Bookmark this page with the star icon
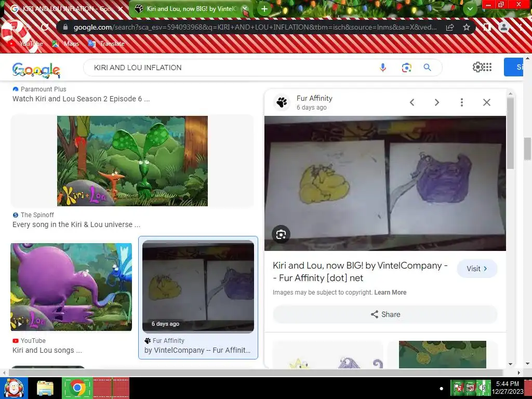The width and height of the screenshot is (532, 399). 467,27
